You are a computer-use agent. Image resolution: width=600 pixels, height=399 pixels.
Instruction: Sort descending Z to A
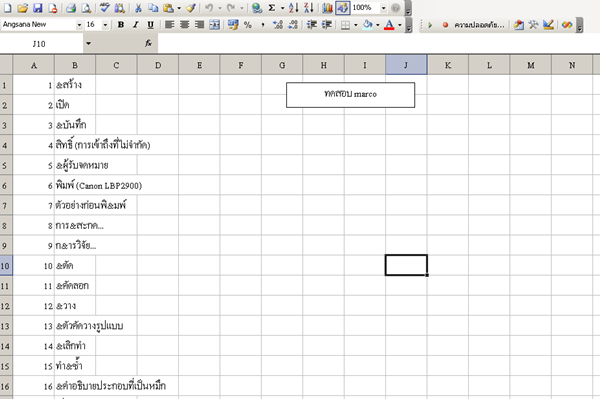coord(309,8)
